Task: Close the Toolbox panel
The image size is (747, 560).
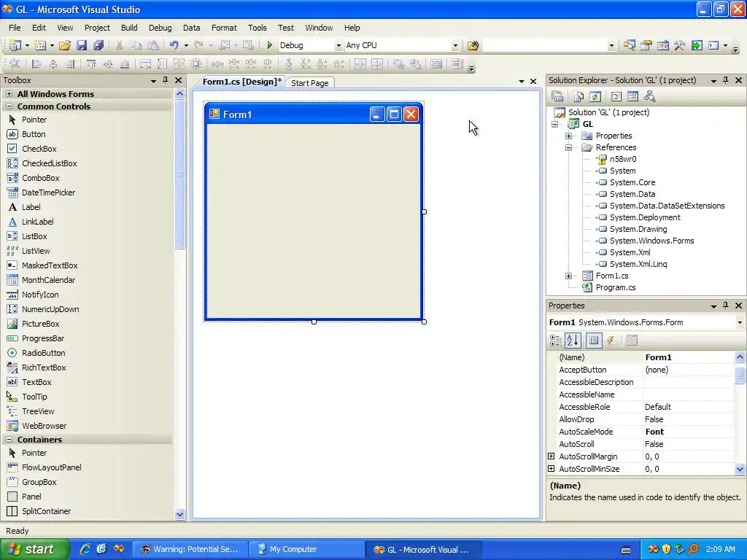Action: click(x=178, y=80)
